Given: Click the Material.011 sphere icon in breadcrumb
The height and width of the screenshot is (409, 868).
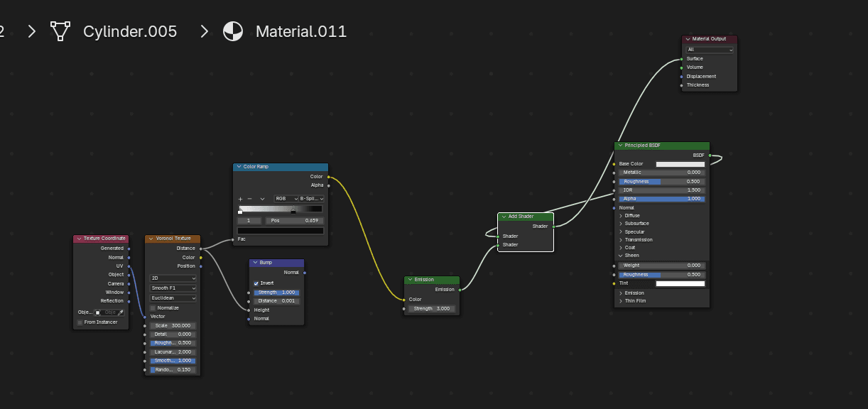Looking at the screenshot, I should point(232,31).
